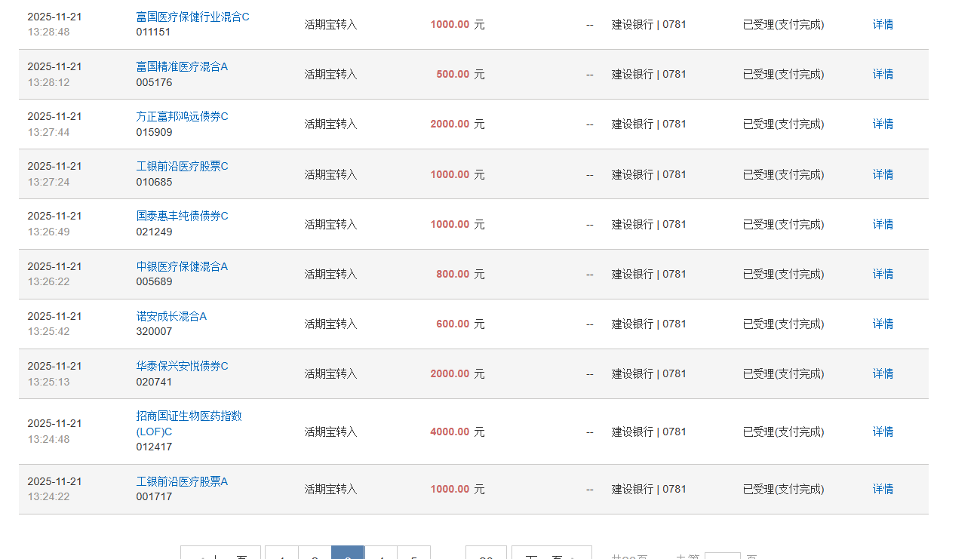Click 2000.00 amount in 华泰保兴安悦债券C row
The width and height of the screenshot is (980, 559).
[450, 373]
